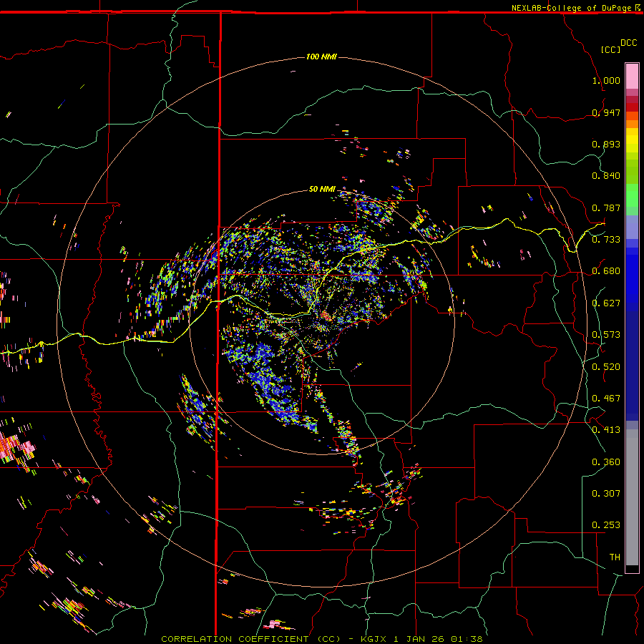Click the 0.413 scale value
This screenshot has width=644, height=644.
coord(606,430)
